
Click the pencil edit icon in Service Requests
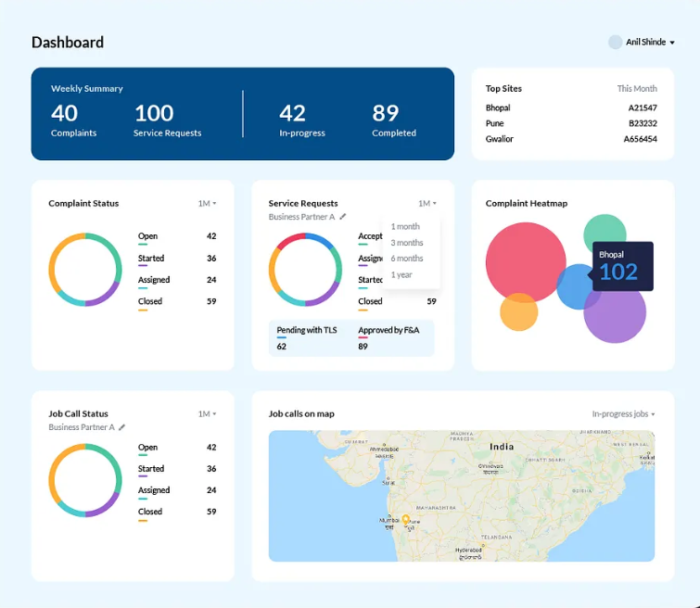click(x=343, y=217)
